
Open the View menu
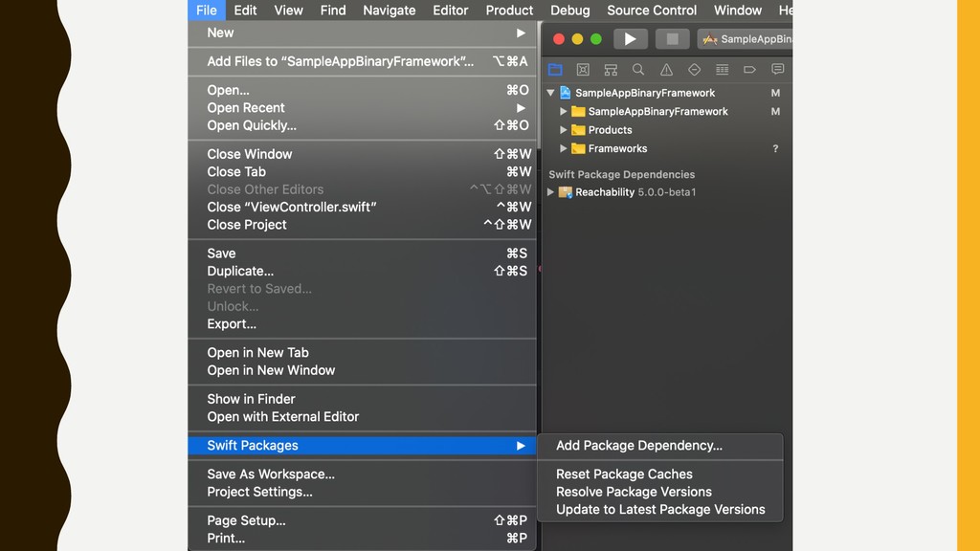click(288, 10)
